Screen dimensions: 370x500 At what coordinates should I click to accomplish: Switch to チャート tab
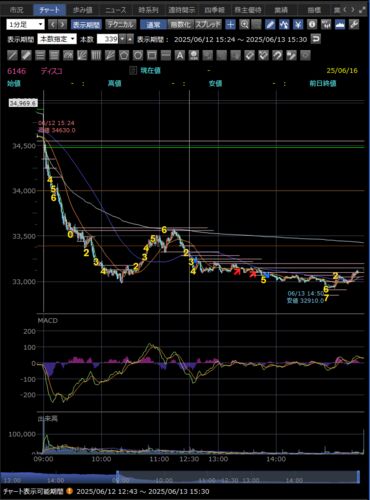pyautogui.click(x=49, y=10)
